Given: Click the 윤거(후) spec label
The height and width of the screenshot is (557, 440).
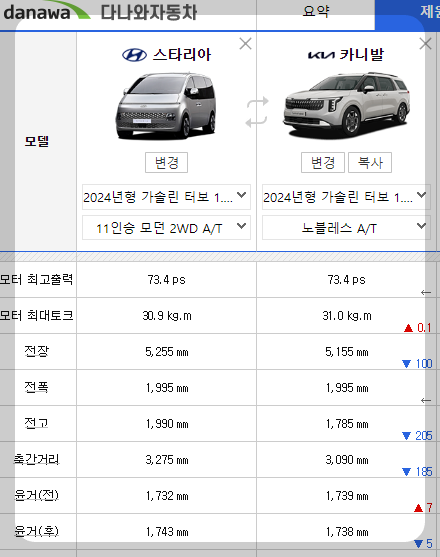Looking at the screenshot, I should point(37,531).
